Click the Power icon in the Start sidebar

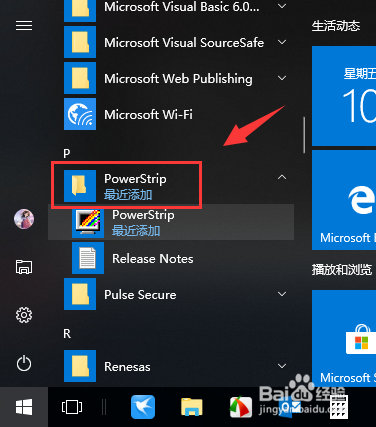[x=24, y=363]
